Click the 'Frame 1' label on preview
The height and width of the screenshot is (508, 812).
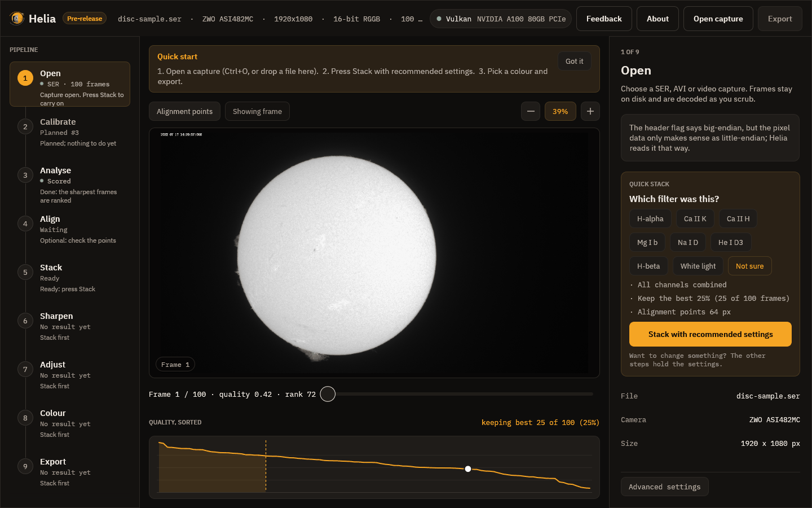click(x=175, y=365)
